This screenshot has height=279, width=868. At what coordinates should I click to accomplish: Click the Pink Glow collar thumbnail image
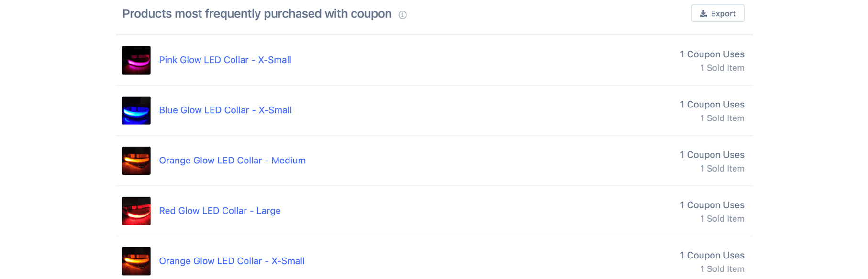(x=136, y=60)
